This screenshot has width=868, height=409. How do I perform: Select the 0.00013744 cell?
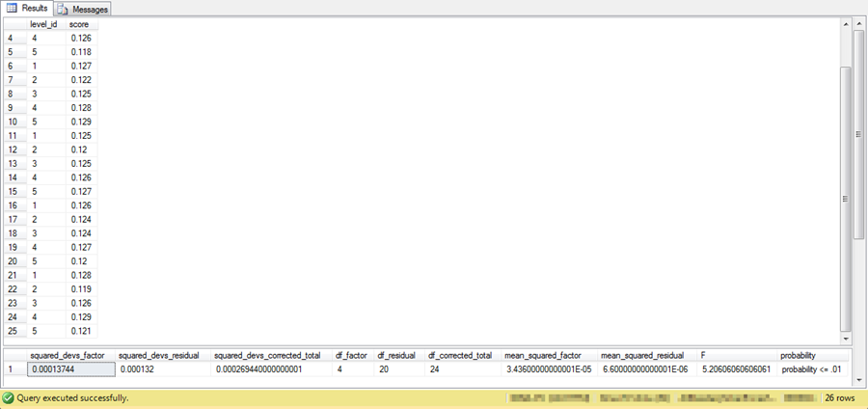(x=70, y=369)
